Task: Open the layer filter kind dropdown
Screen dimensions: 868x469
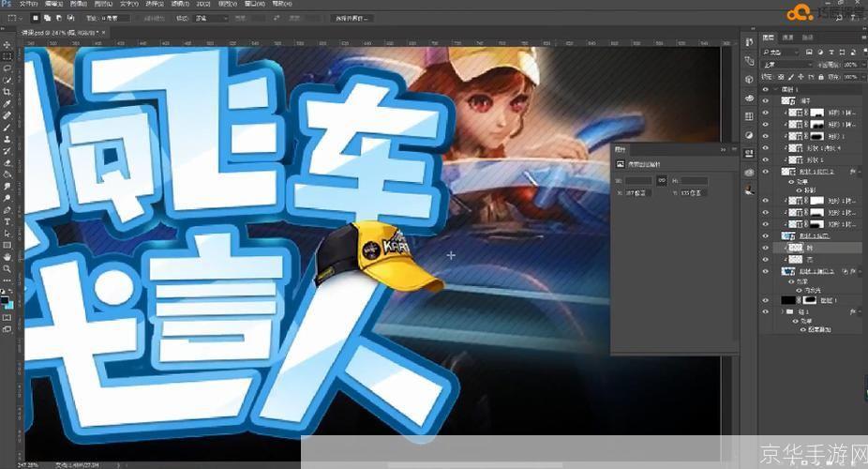Action: pyautogui.click(x=781, y=52)
